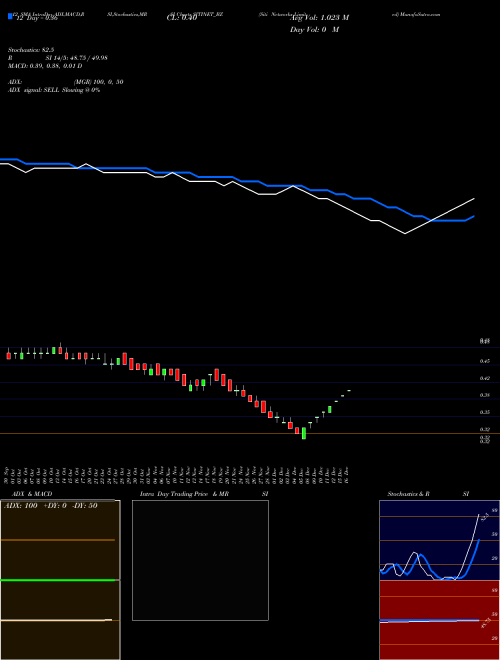Click the 'ADX signal: SELL Slowing @ 0%' text
Viewport: 500px width, 660px height.
[x=54, y=90]
